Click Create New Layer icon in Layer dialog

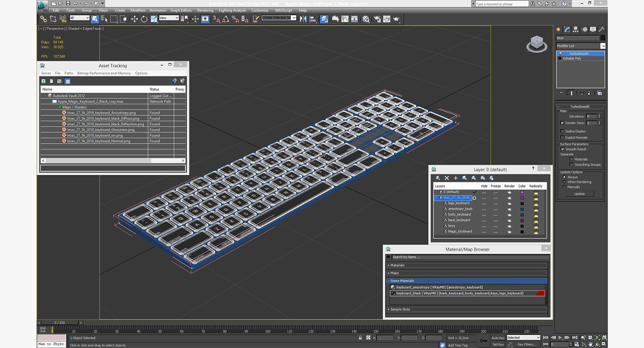click(x=438, y=178)
